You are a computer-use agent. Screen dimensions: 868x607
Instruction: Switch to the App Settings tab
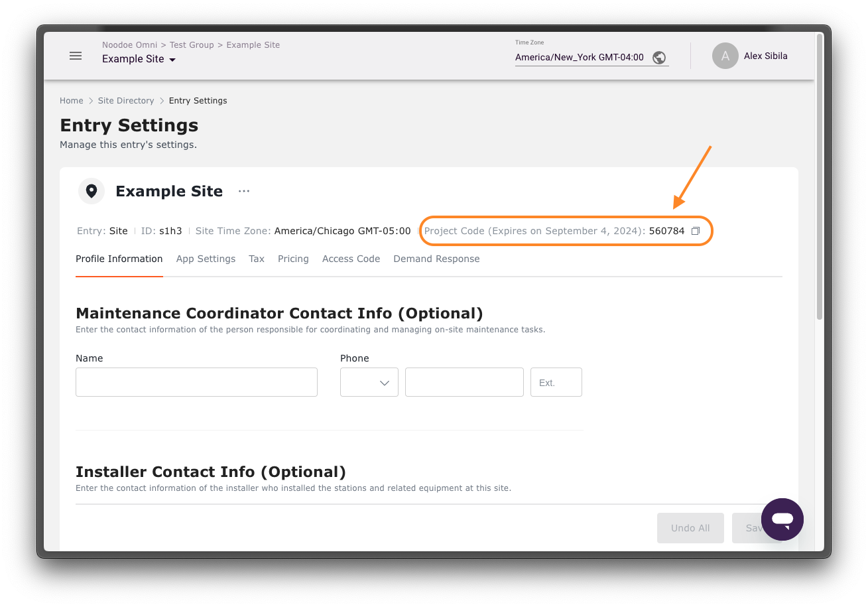[206, 259]
